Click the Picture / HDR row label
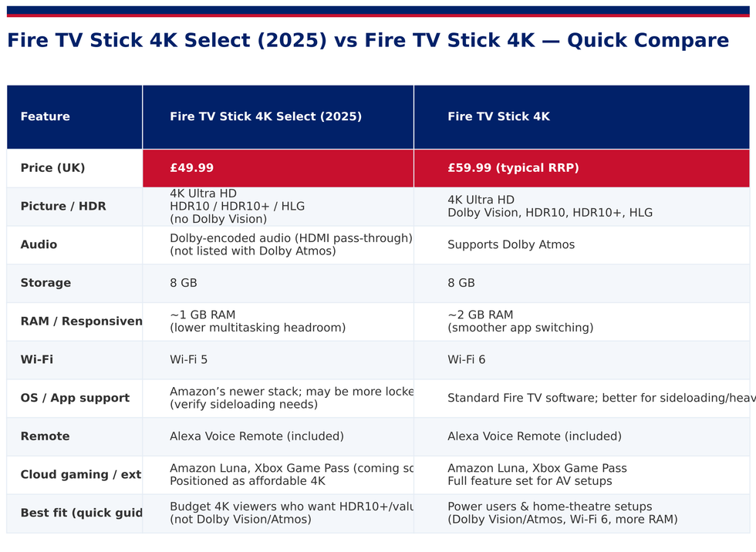The image size is (756, 552). pos(63,207)
